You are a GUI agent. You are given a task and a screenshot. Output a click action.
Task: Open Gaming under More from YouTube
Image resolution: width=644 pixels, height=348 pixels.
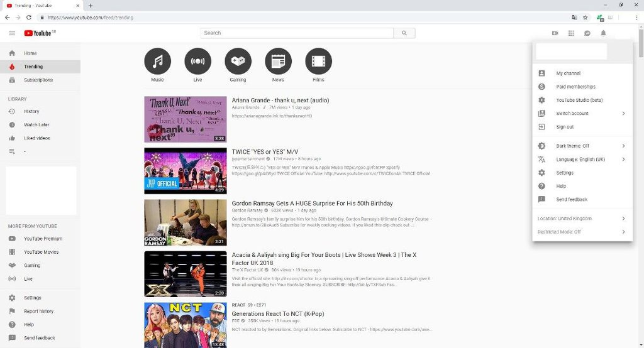pos(40,266)
